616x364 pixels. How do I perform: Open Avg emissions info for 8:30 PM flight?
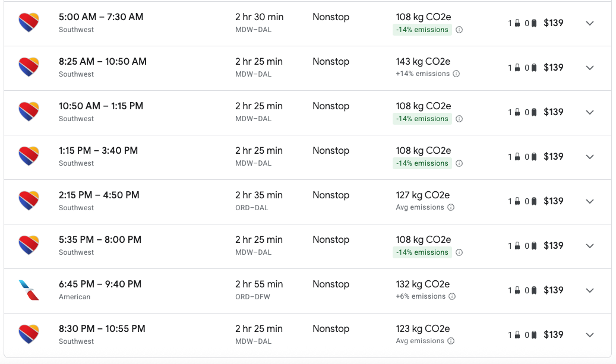click(x=451, y=341)
